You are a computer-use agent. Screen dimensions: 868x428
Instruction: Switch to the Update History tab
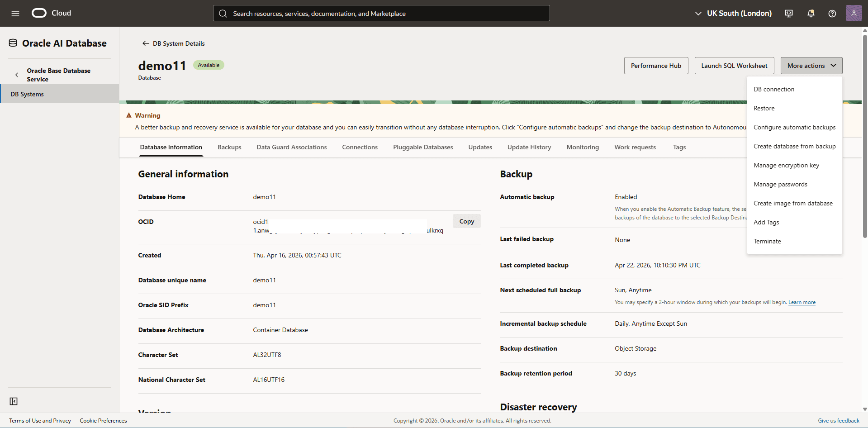click(529, 147)
